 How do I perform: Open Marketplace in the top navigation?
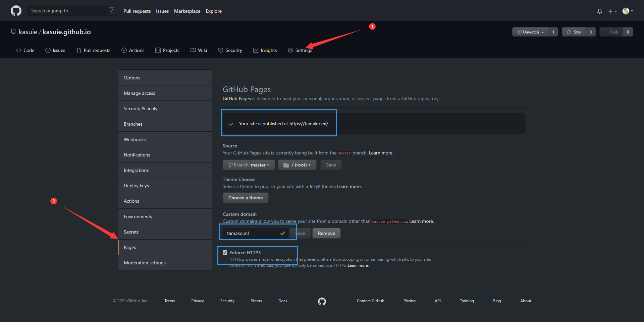(x=187, y=11)
